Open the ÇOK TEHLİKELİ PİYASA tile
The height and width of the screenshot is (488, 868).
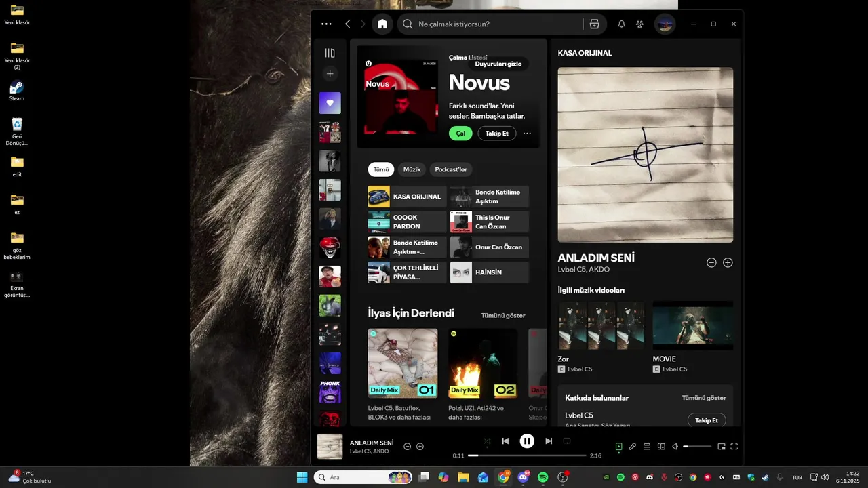point(408,272)
